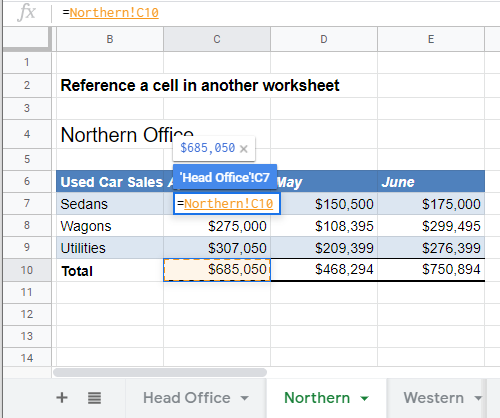Select row 5 header
The width and height of the screenshot is (500, 418).
click(27, 159)
